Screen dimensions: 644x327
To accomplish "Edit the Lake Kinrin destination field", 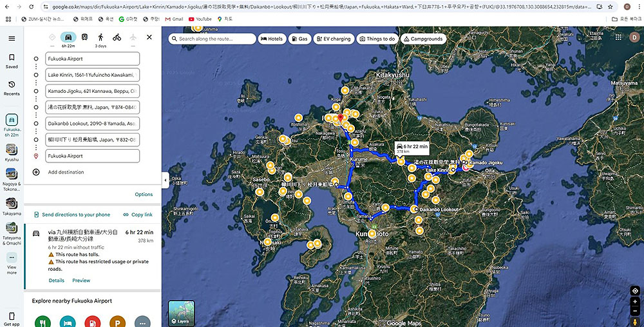I will [x=92, y=75].
